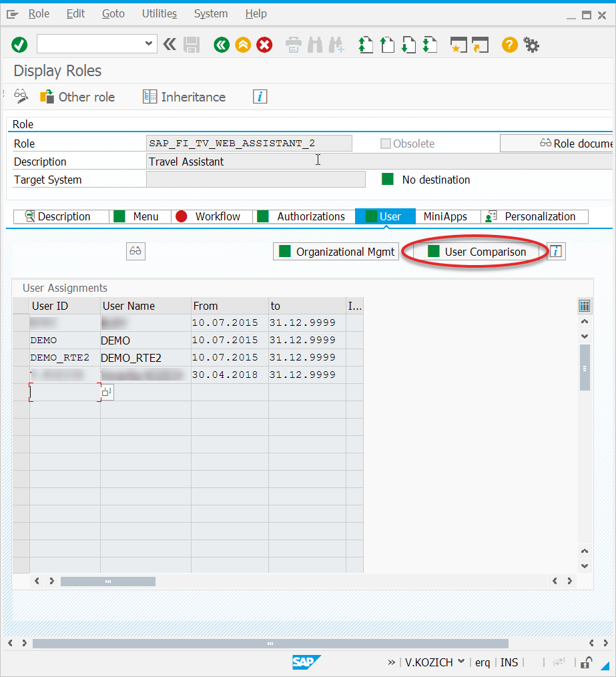Open the Help menu
Viewport: 616px width, 677px height.
click(256, 14)
